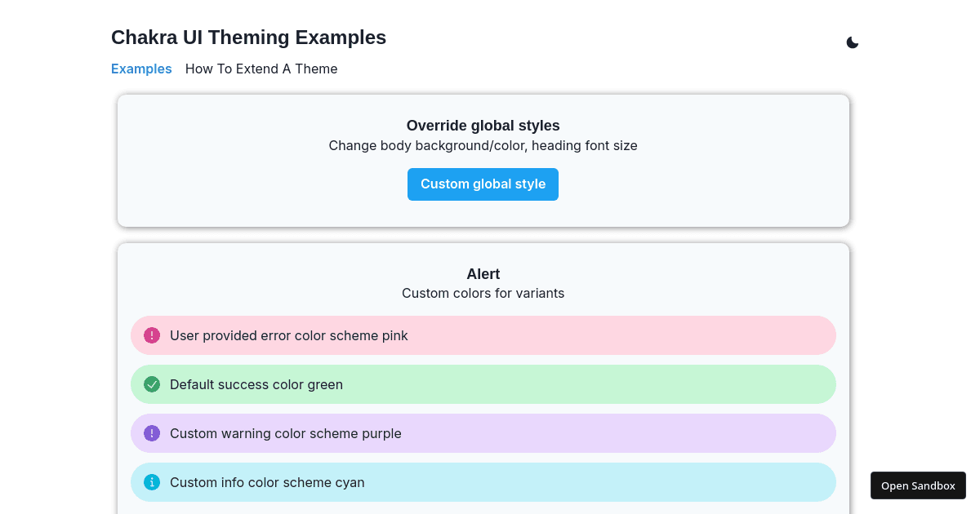Select the Examples tab
Image resolution: width=980 pixels, height=514 pixels.
[x=141, y=69]
